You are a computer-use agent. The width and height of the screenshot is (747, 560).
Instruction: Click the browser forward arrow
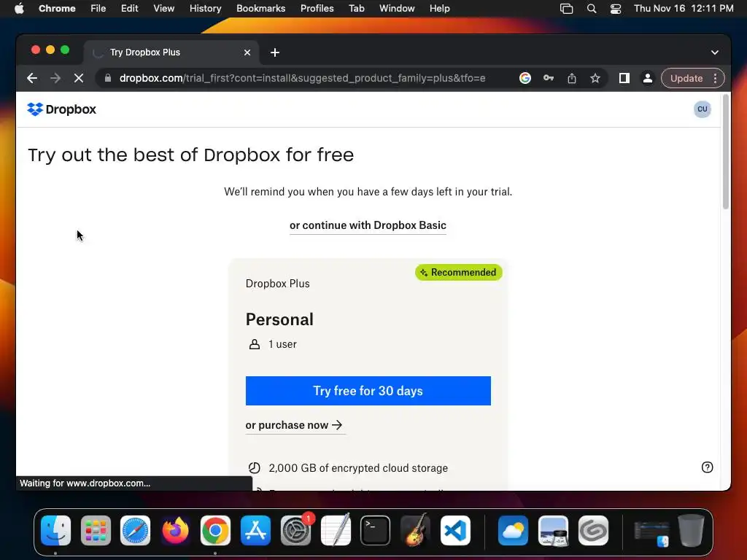click(x=55, y=78)
